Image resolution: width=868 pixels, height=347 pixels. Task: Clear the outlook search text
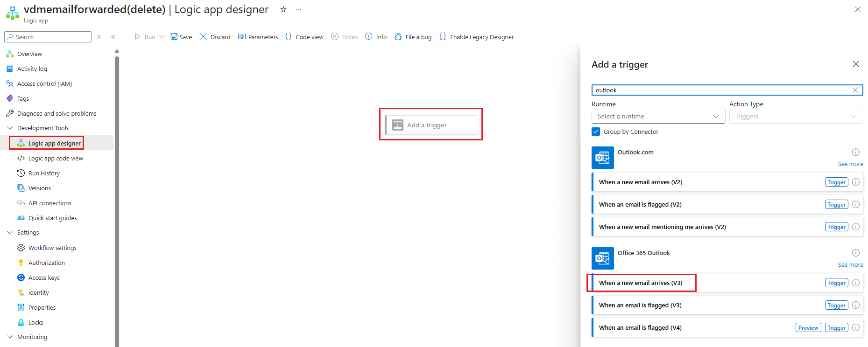[855, 90]
